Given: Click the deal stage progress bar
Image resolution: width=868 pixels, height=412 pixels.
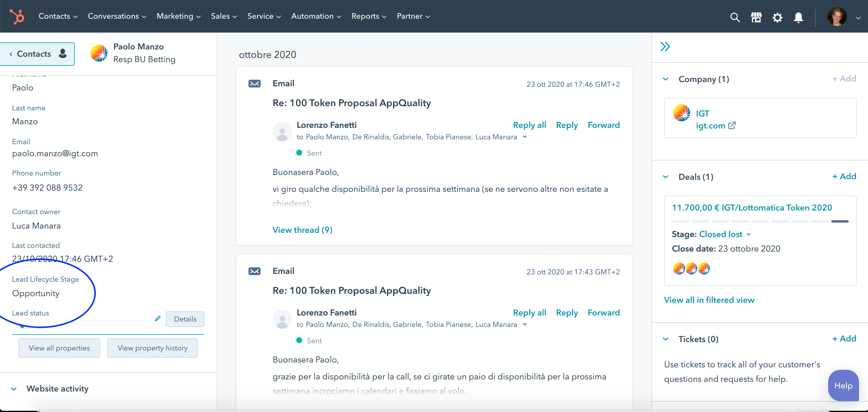Looking at the screenshot, I should pyautogui.click(x=760, y=221).
